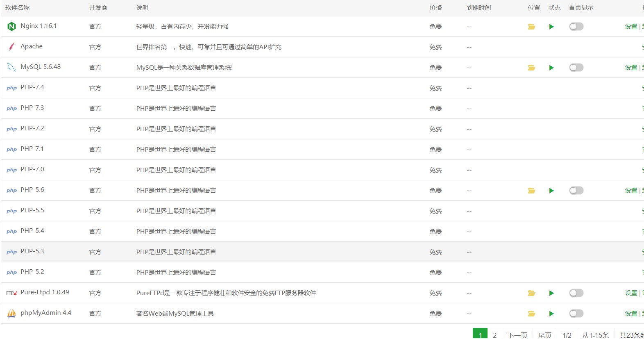The image size is (644, 339).
Task: Click the Nginx green logo icon
Action: point(11,27)
